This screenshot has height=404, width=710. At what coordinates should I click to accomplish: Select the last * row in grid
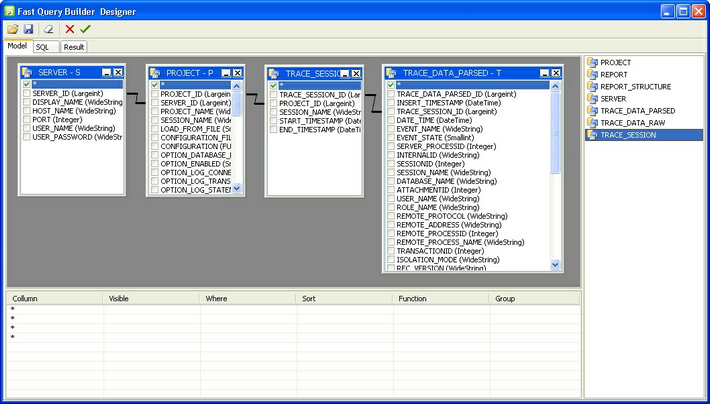[293, 337]
